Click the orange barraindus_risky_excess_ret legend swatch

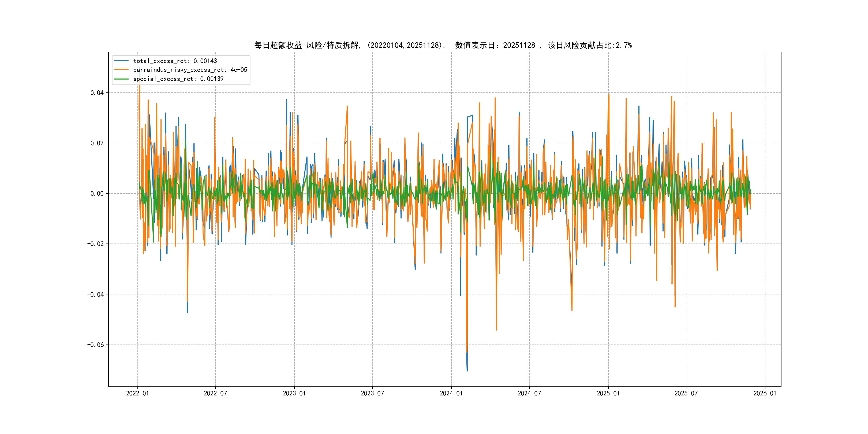click(121, 70)
